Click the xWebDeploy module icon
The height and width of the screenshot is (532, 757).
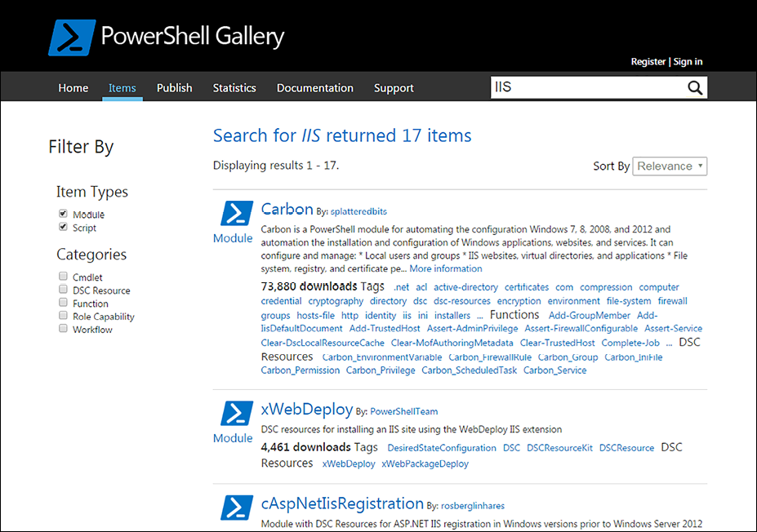[237, 413]
